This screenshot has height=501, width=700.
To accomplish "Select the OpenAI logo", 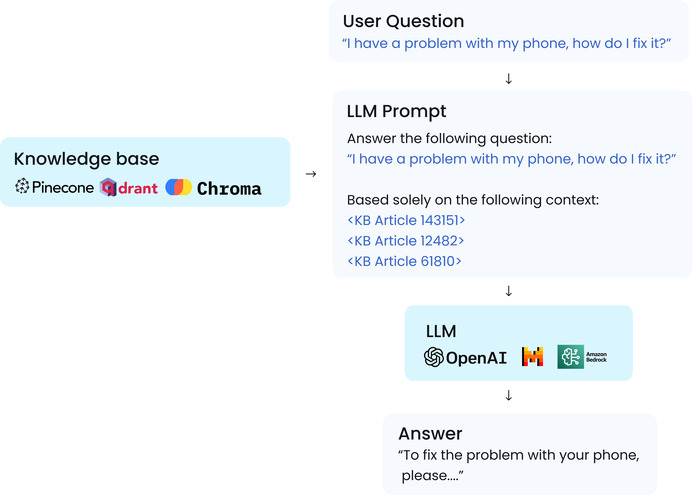I will (x=465, y=357).
